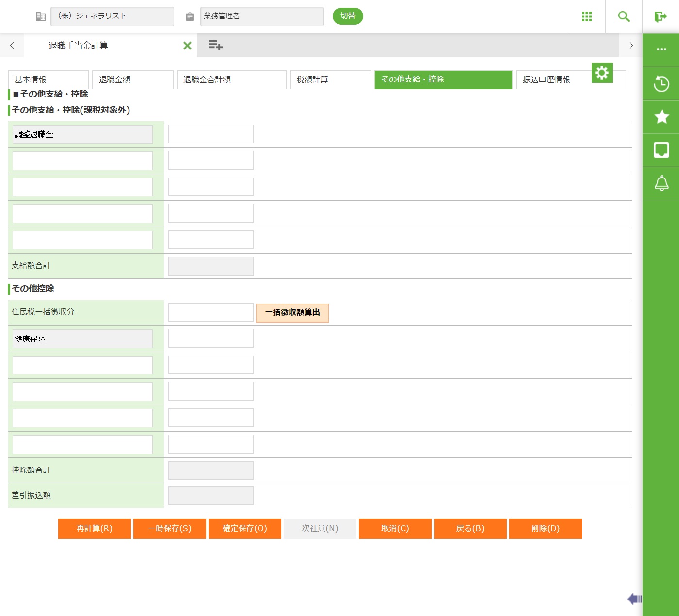Click the 住民税一括徴収分 label
Image resolution: width=679 pixels, height=616 pixels.
pos(43,312)
